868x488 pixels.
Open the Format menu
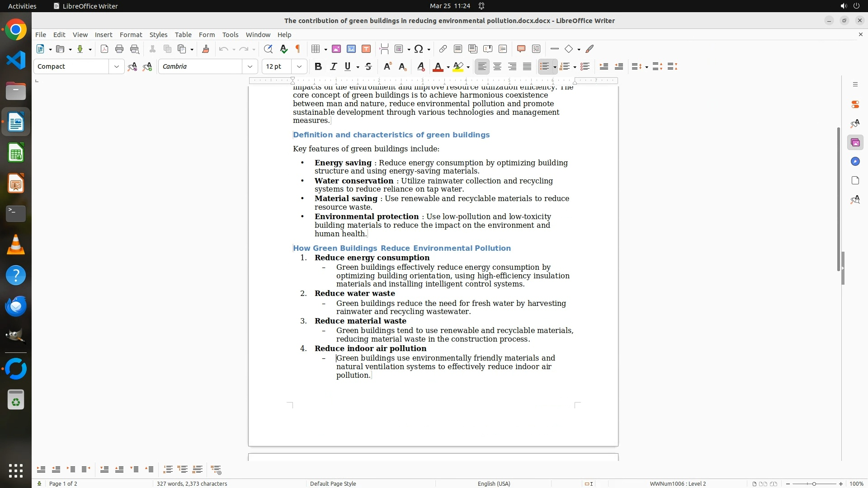pyautogui.click(x=131, y=35)
